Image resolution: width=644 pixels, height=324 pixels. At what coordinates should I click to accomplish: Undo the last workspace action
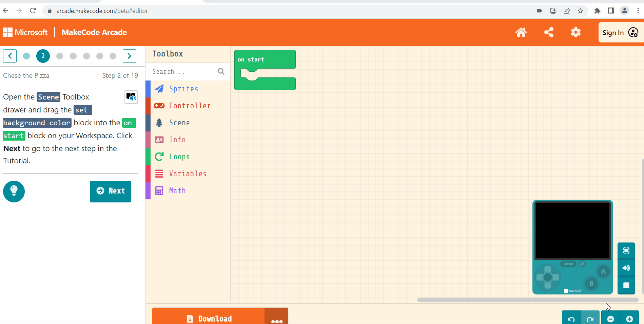(571, 319)
